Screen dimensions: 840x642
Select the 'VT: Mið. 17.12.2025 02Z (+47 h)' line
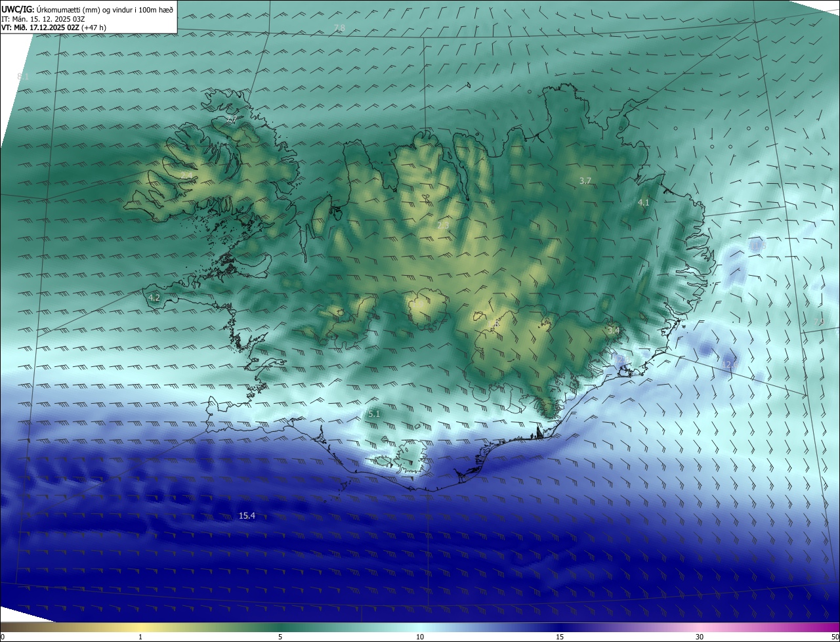54,28
